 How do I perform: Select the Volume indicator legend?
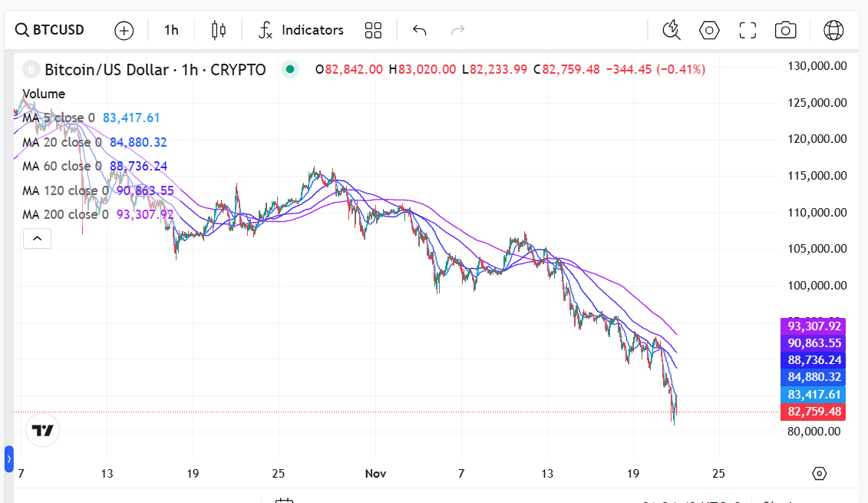click(44, 94)
